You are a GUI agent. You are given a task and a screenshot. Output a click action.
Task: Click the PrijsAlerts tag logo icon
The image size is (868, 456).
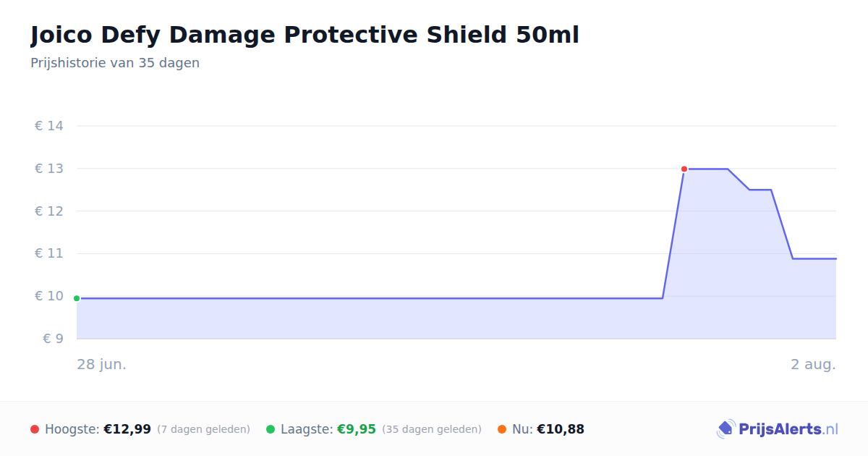click(x=726, y=429)
